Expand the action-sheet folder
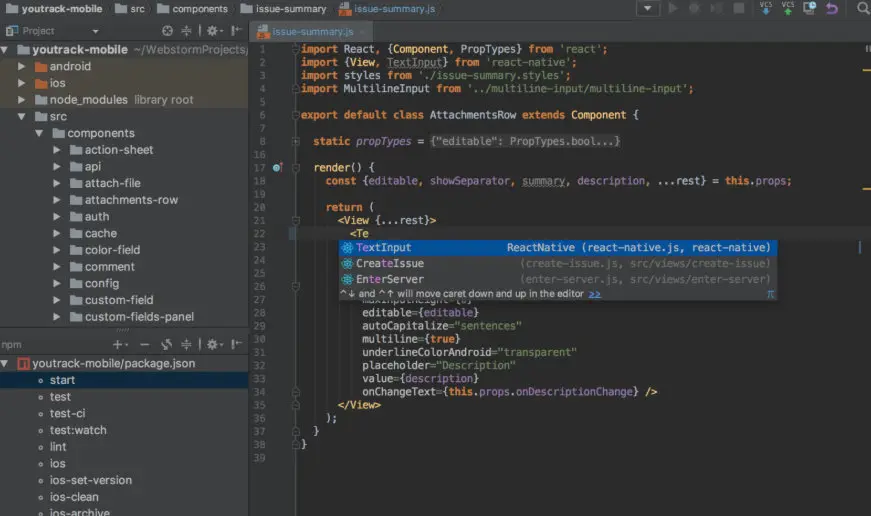The height and width of the screenshot is (516, 871). (x=57, y=150)
